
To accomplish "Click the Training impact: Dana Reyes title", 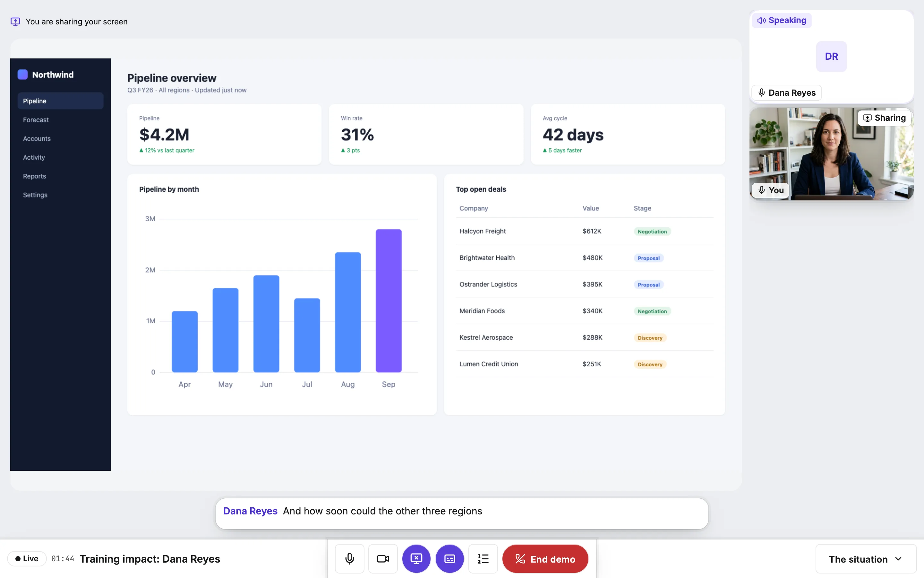I will (150, 558).
